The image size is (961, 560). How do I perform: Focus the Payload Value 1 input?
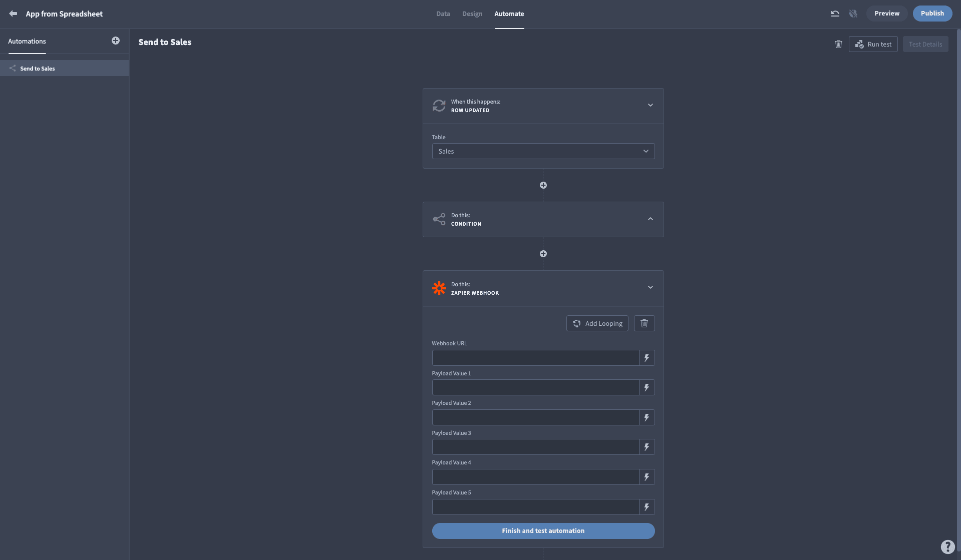point(535,387)
